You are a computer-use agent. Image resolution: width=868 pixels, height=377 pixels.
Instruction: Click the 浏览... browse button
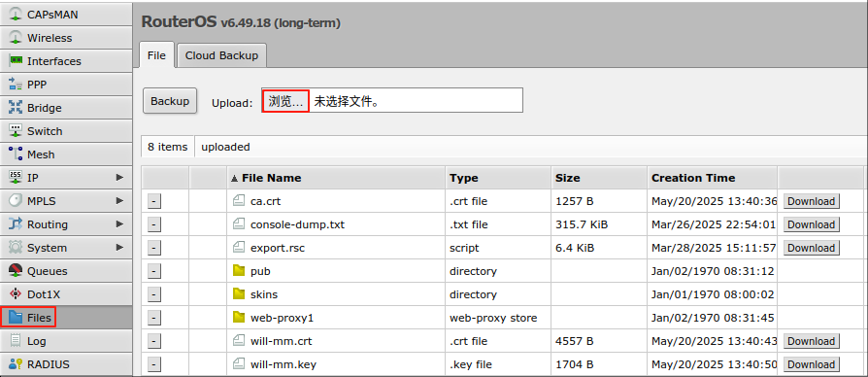285,101
